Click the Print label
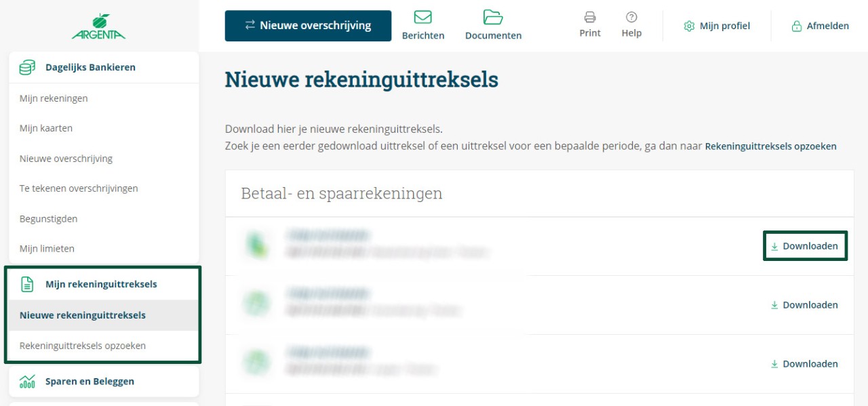The image size is (868, 406). (x=590, y=33)
